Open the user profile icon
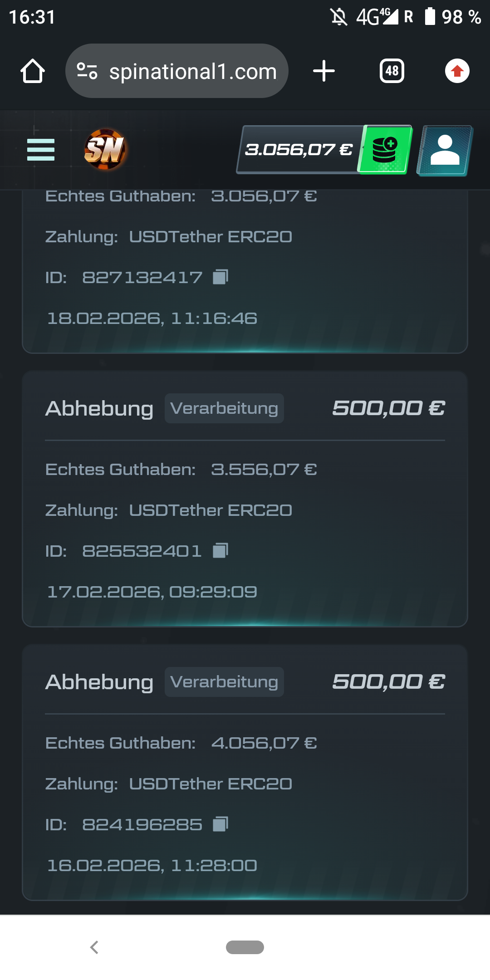Screen dimensions: 490x980 coord(445,150)
